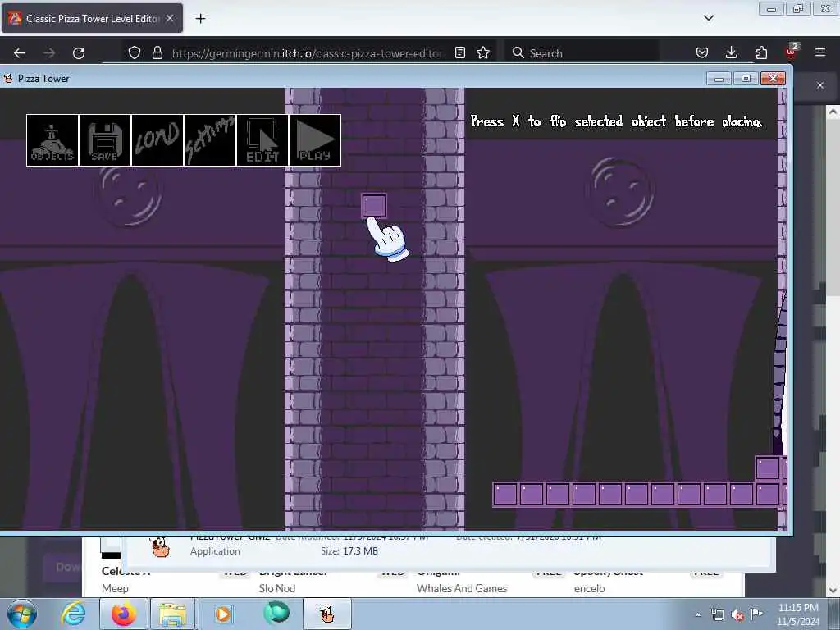Select the Size: 17.3 MB file detail

tap(349, 550)
